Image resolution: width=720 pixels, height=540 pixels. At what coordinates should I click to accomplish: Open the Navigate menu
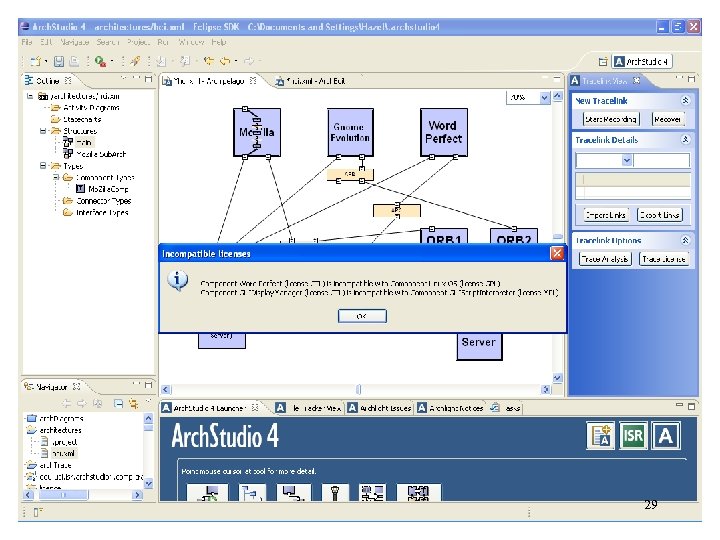pyautogui.click(x=74, y=42)
